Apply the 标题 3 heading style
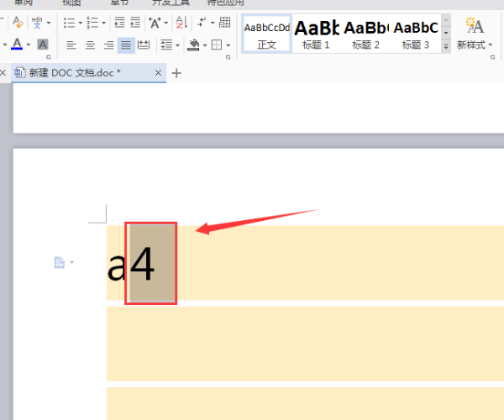504x420 pixels. pyautogui.click(x=416, y=34)
